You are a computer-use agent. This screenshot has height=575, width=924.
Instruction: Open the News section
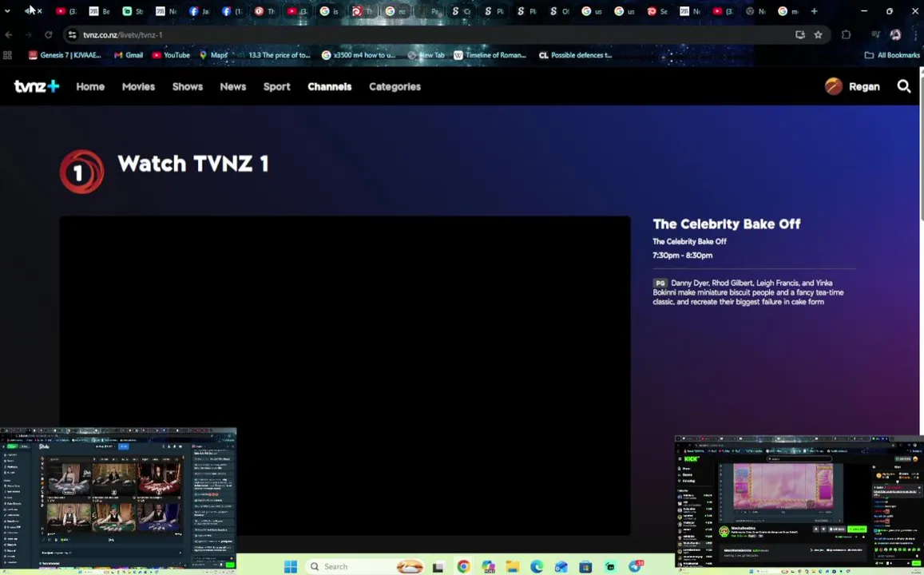(x=232, y=86)
